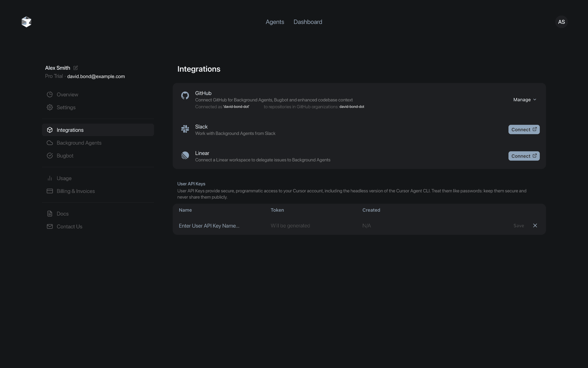The width and height of the screenshot is (588, 368).
Task: Click the Settings gear icon in the sidebar
Action: [50, 107]
